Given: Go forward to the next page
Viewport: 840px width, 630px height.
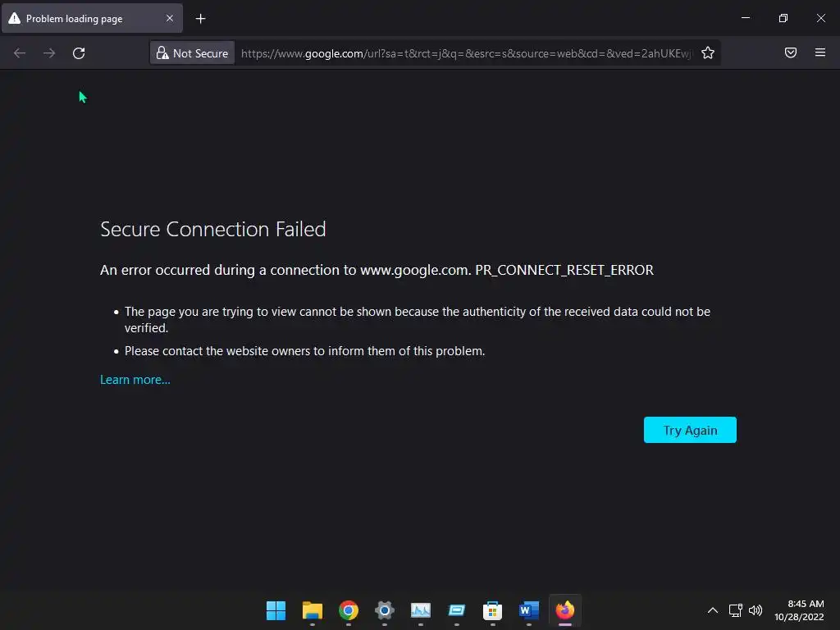Looking at the screenshot, I should (x=49, y=53).
